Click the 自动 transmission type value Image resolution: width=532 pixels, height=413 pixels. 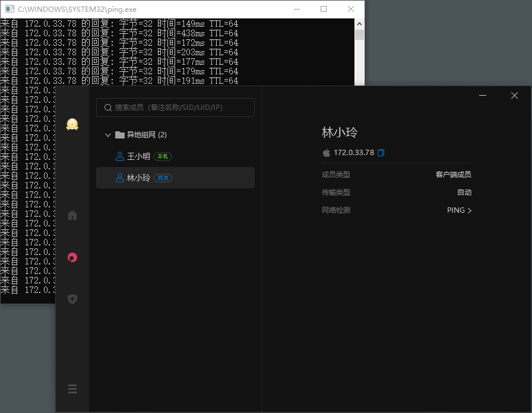point(464,192)
